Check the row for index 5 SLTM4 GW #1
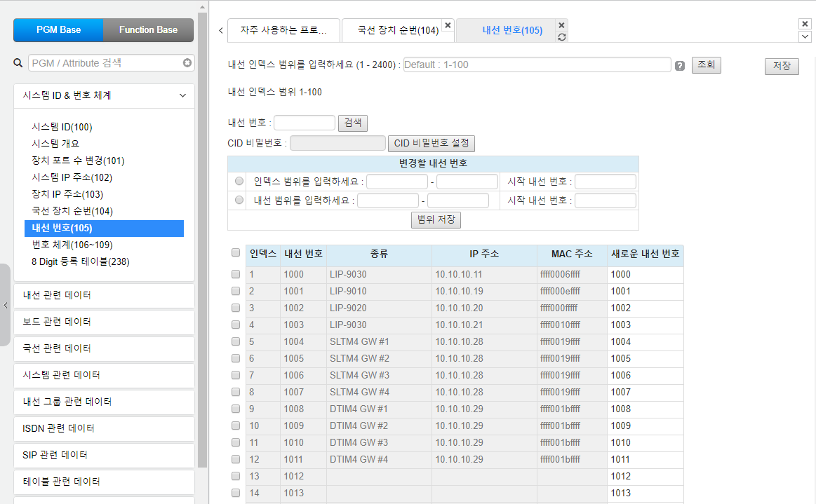 236,341
